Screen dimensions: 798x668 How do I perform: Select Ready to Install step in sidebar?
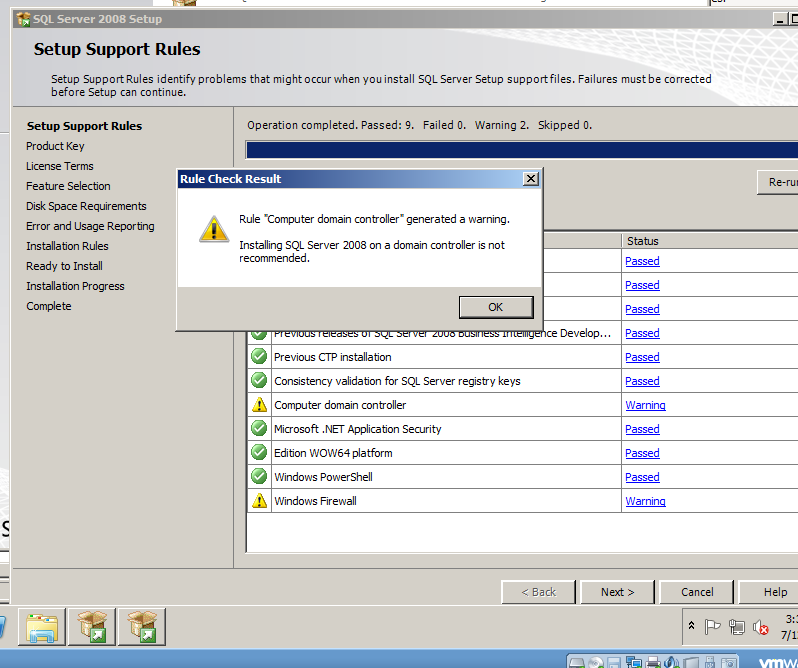(64, 266)
